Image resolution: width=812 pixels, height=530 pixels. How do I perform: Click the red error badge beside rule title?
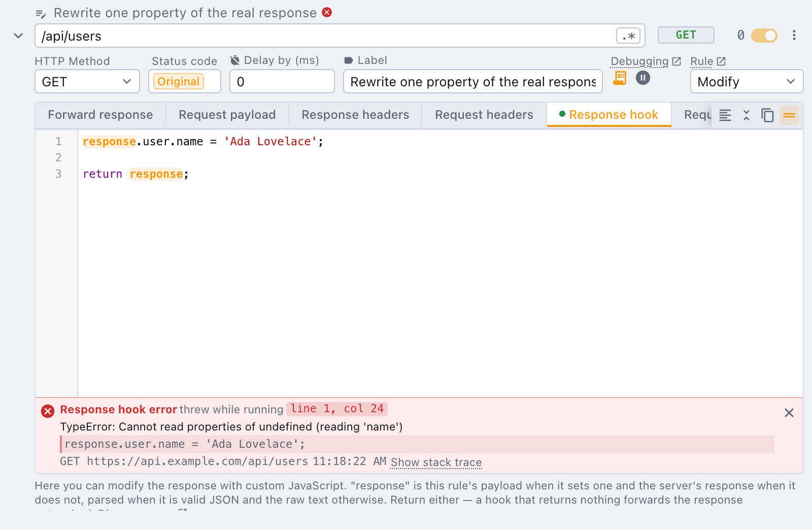click(327, 12)
